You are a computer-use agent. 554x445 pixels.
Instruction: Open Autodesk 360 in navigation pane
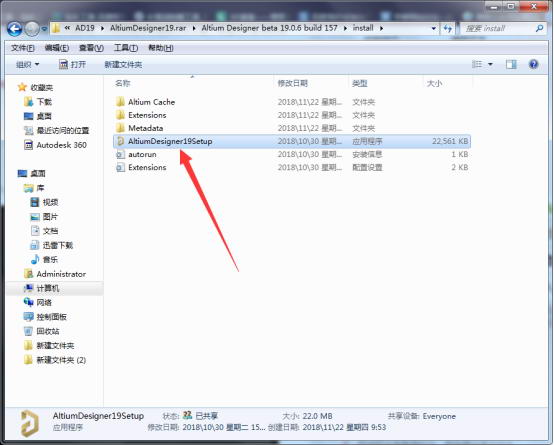pos(55,145)
